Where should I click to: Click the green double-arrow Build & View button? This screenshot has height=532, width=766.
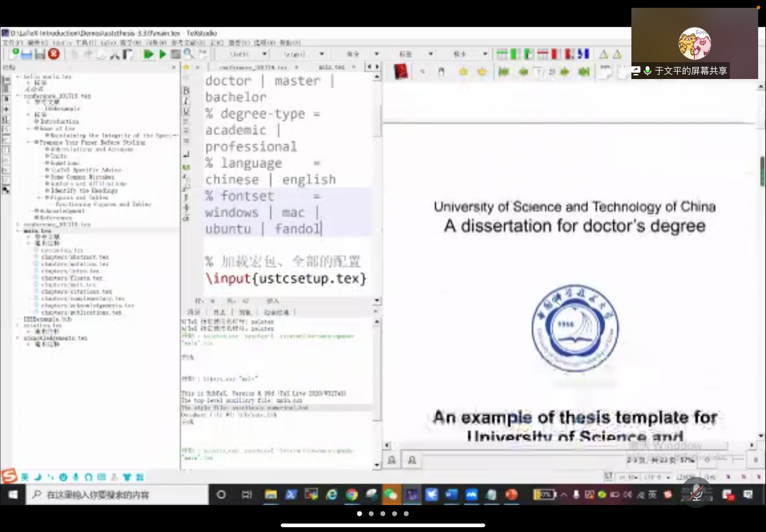tap(148, 54)
